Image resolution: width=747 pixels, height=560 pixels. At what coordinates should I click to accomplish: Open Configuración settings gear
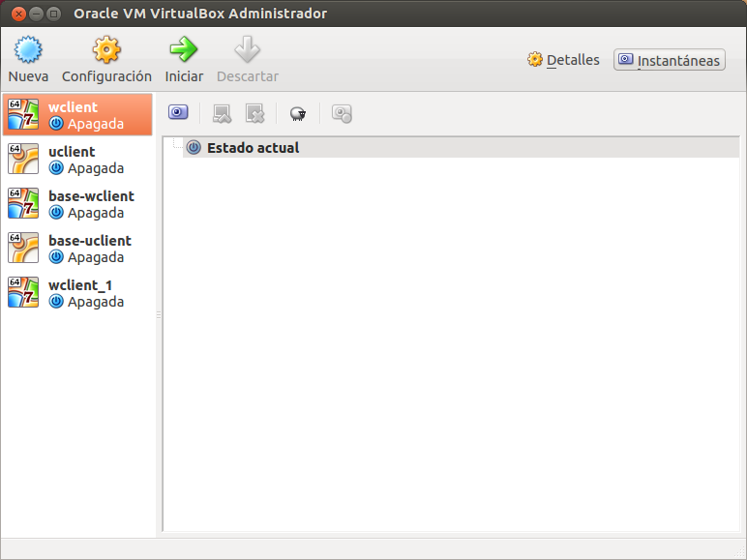pyautogui.click(x=106, y=59)
